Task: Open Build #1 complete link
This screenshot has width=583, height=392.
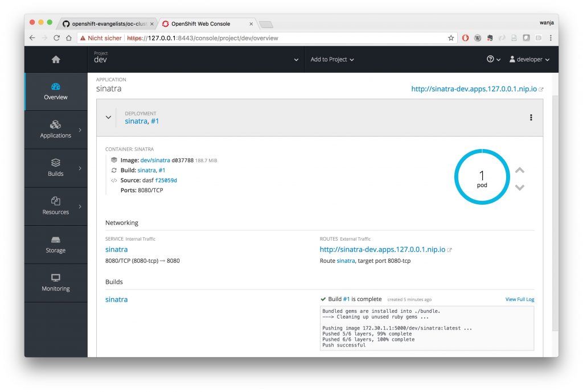Action: tap(346, 299)
